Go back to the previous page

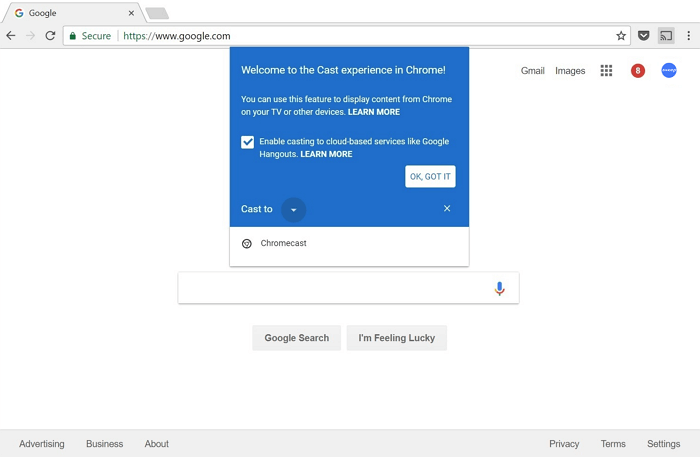[x=11, y=36]
